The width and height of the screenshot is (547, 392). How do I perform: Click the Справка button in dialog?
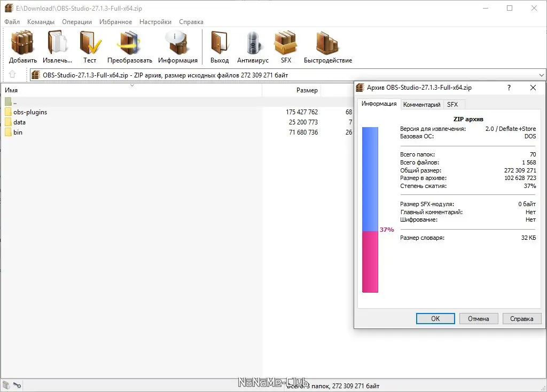521,318
